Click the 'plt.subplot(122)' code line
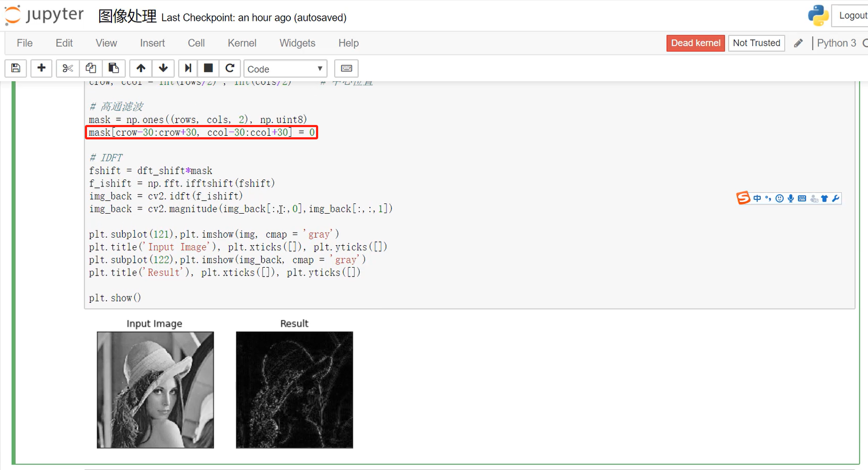 pos(227,260)
